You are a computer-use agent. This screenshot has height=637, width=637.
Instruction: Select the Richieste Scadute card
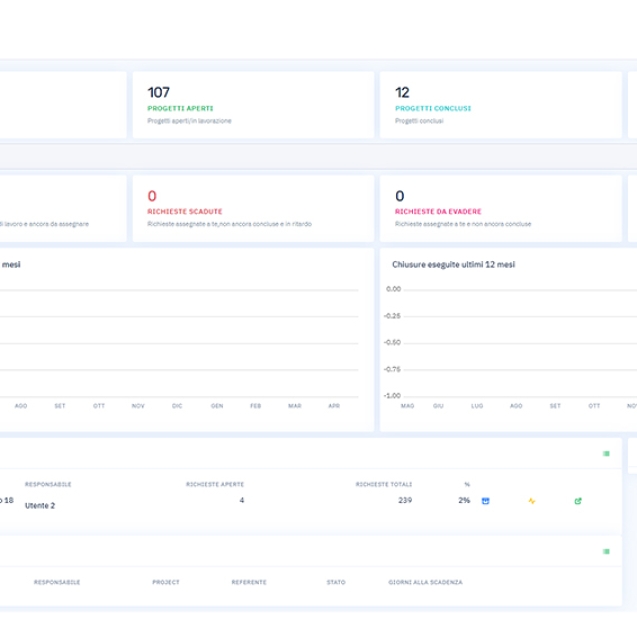point(253,209)
